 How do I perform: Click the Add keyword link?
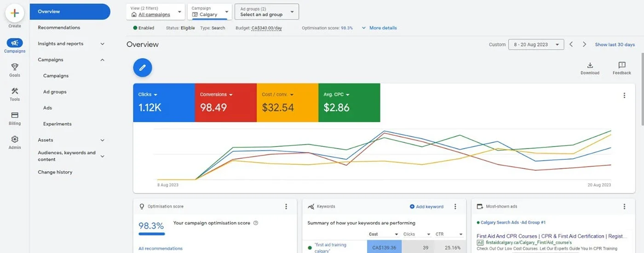click(426, 207)
